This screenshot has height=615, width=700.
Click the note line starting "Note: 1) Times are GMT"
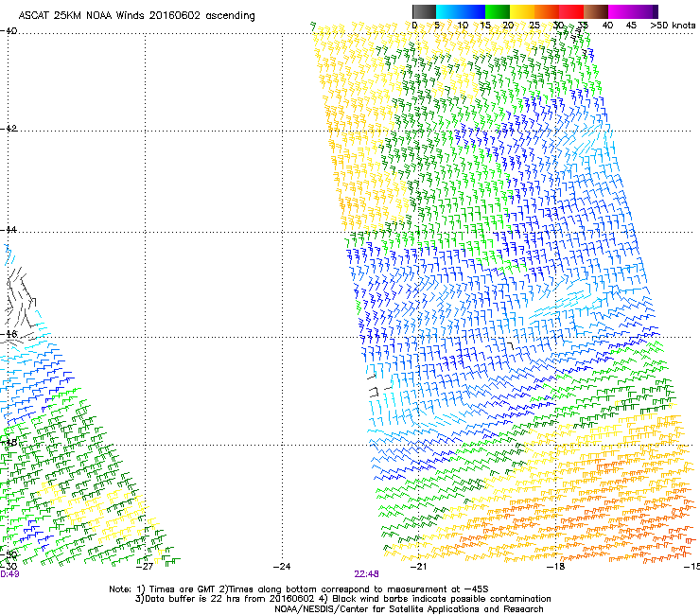click(x=299, y=589)
